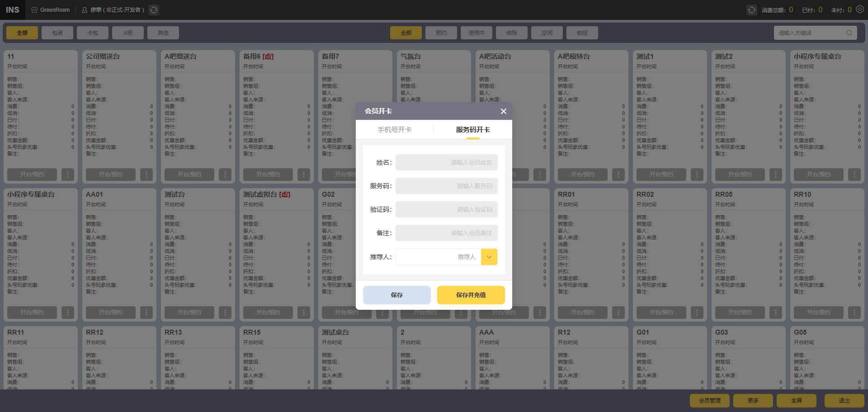
Task: Click the 退出 button
Action: point(844,401)
